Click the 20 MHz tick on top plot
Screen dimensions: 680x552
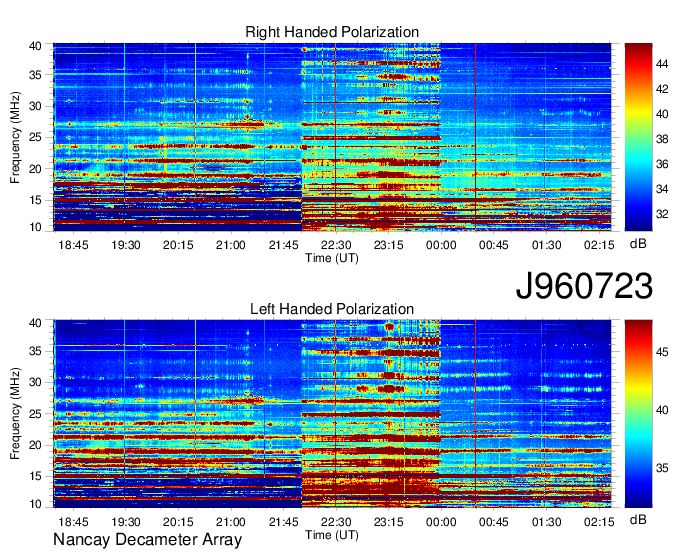[x=35, y=169]
